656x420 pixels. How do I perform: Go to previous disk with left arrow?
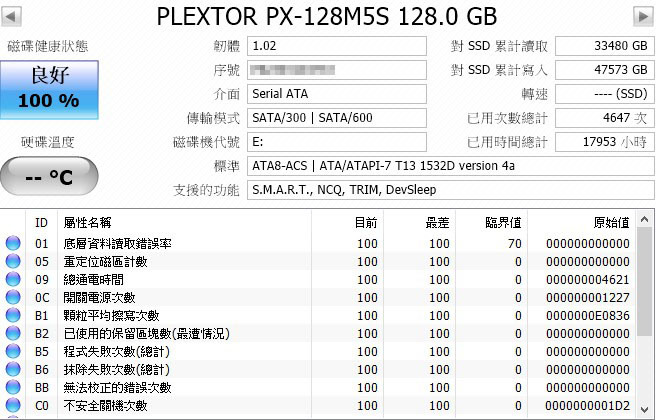coord(11,17)
